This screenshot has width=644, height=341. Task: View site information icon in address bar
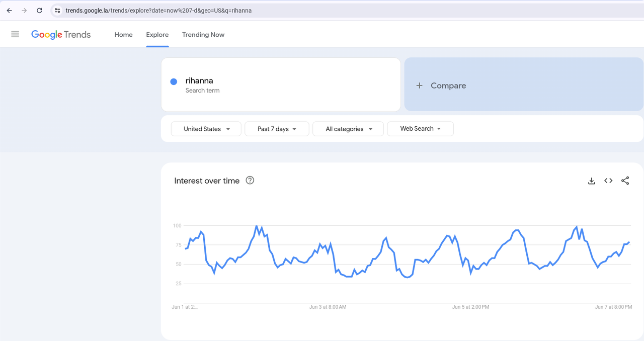point(57,10)
